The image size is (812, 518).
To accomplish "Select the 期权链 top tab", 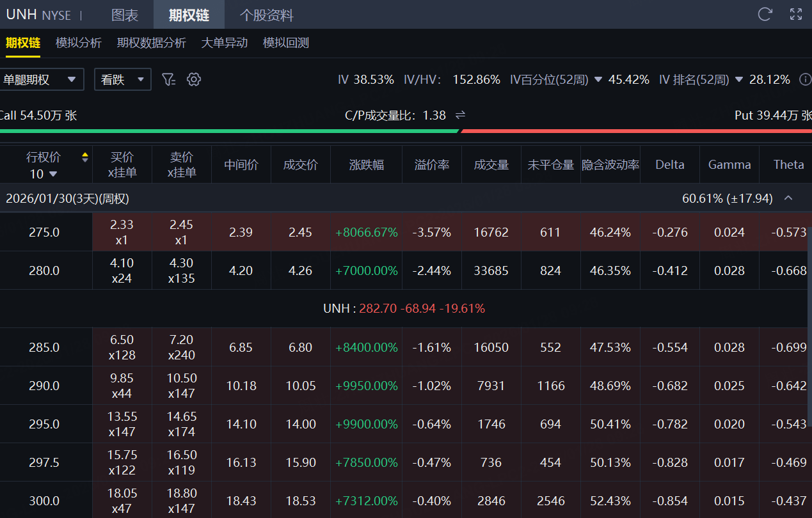I will [x=189, y=15].
